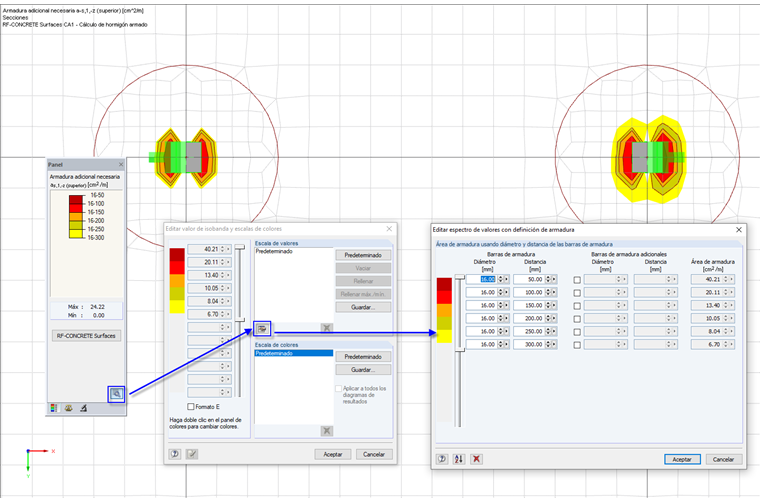Close the Editar espectro de valores dialog

(739, 230)
